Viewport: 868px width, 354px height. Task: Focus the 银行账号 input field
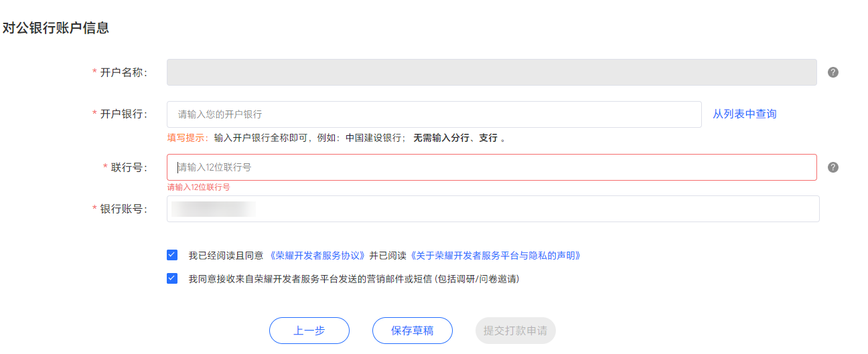(x=493, y=209)
